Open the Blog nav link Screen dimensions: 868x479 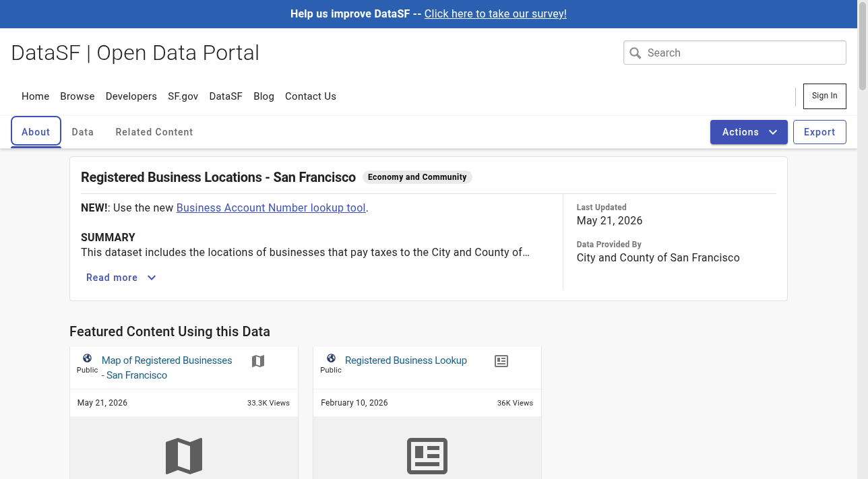coord(263,96)
